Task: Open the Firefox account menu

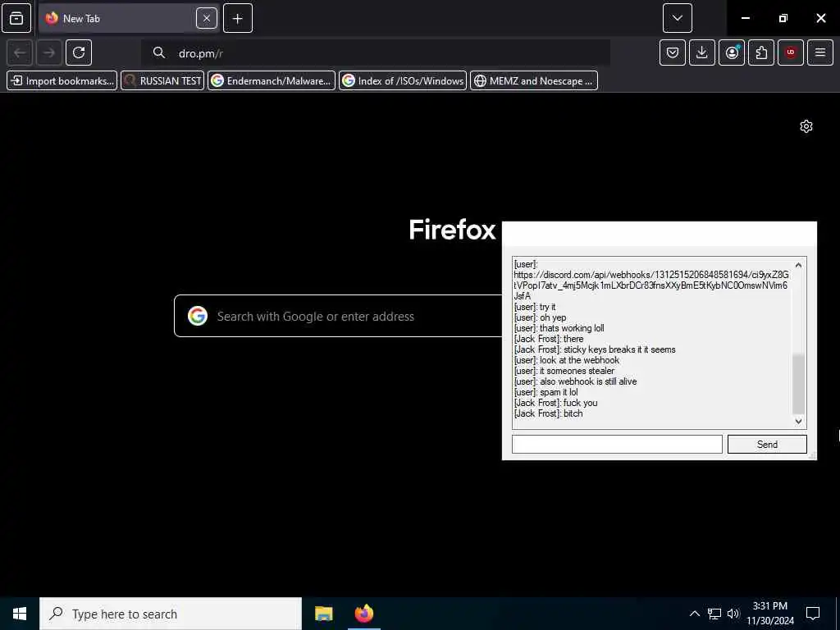Action: tap(731, 52)
